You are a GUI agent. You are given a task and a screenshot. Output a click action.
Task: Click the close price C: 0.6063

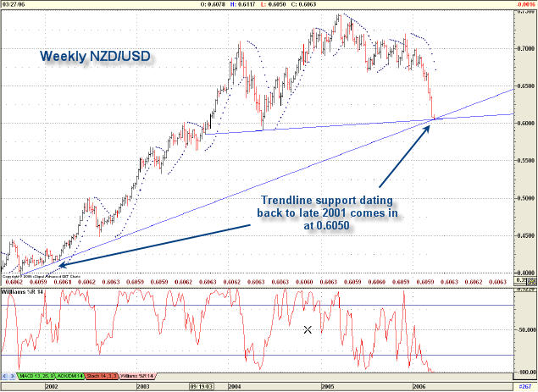[x=303, y=4]
